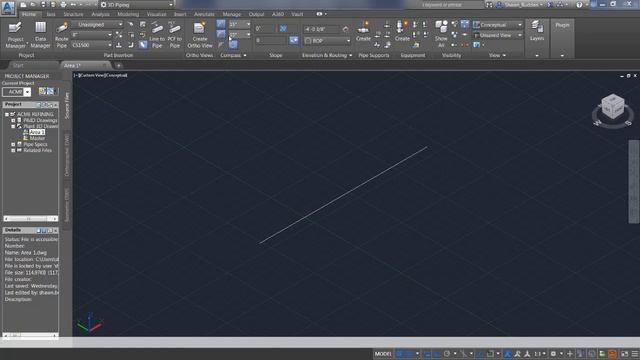Click the Help question mark icon
The height and width of the screenshot is (360, 640).
[579, 4]
